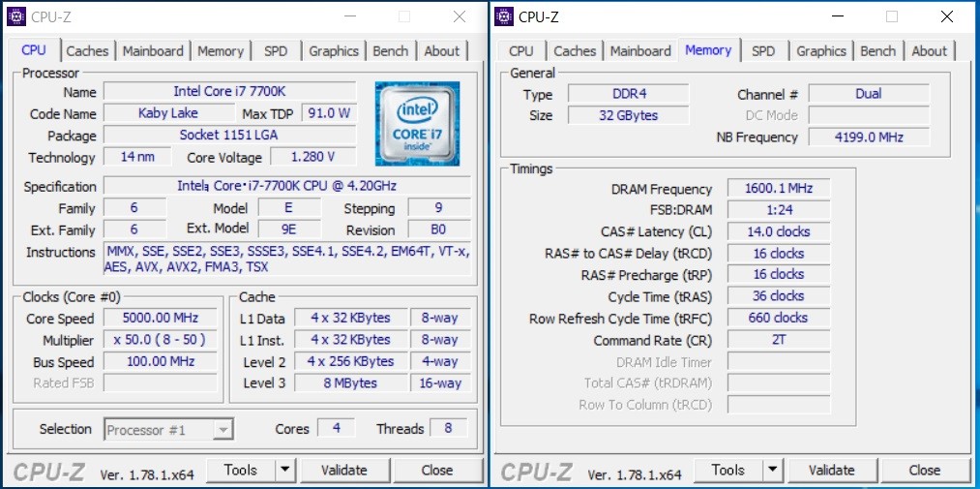Click Tools button in left CPU-Z window
980x489 pixels.
click(241, 470)
